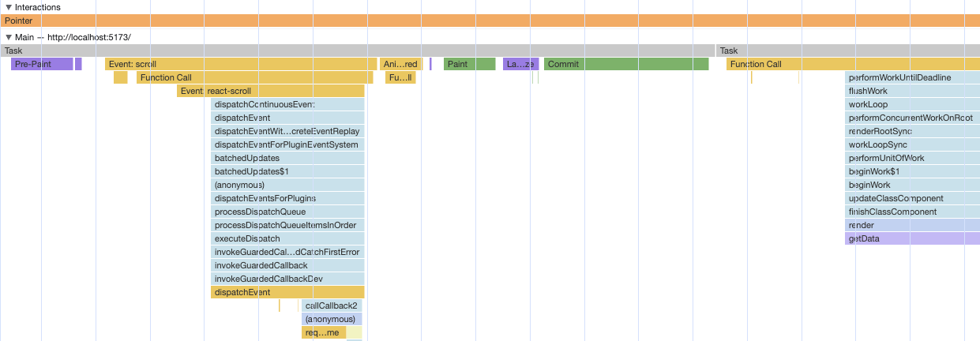Select Function Call above performWorkUntilDeadline
The image size is (980, 341).
[853, 64]
